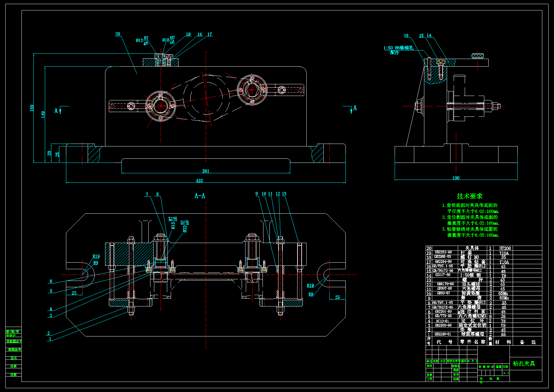Click part callout 17 above the front view
Image resolution: width=554 pixels, height=392 pixels.
tap(210, 34)
